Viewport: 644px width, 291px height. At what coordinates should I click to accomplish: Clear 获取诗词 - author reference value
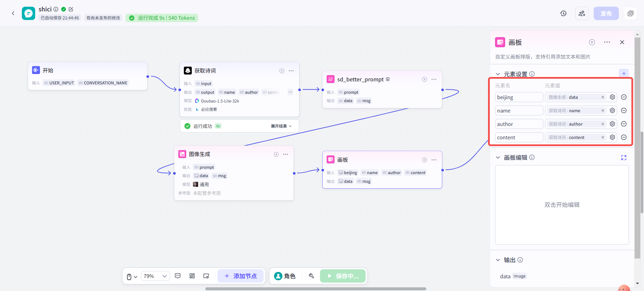point(603,124)
